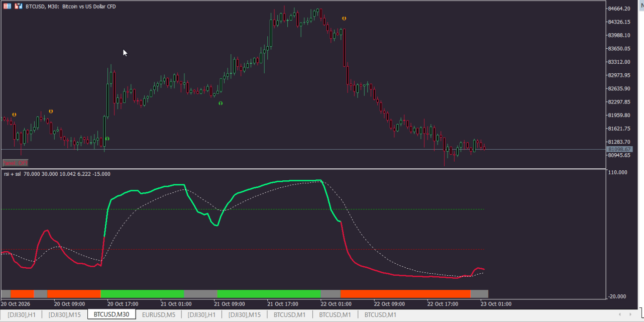644x322 pixels.
Task: Select the 20 Oct 2026 date label
Action: point(16,303)
